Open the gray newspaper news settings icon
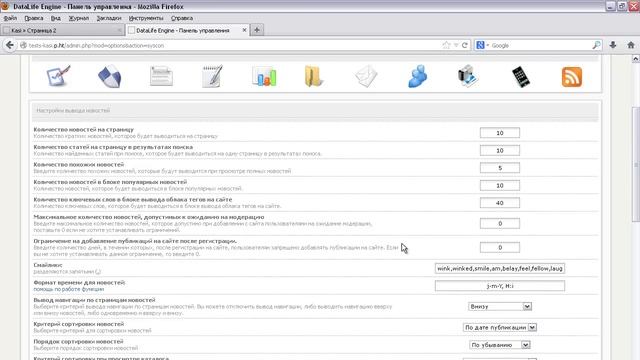 click(161, 76)
